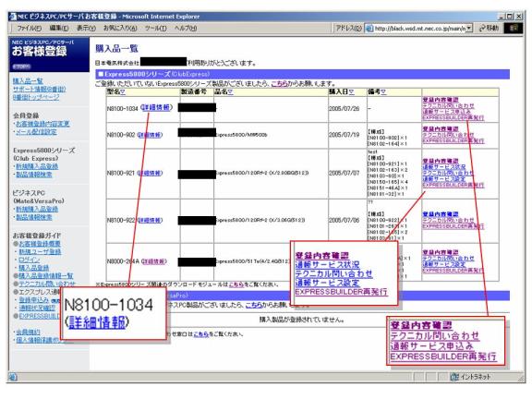Select the 購入品一覧 page heading
Image resolution: width=532 pixels, height=399 pixels.
tap(116, 49)
